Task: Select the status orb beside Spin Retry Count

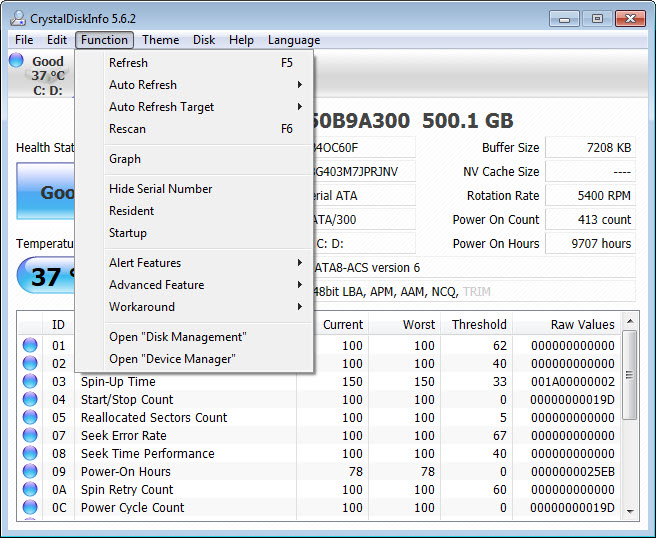Action: tap(30, 489)
